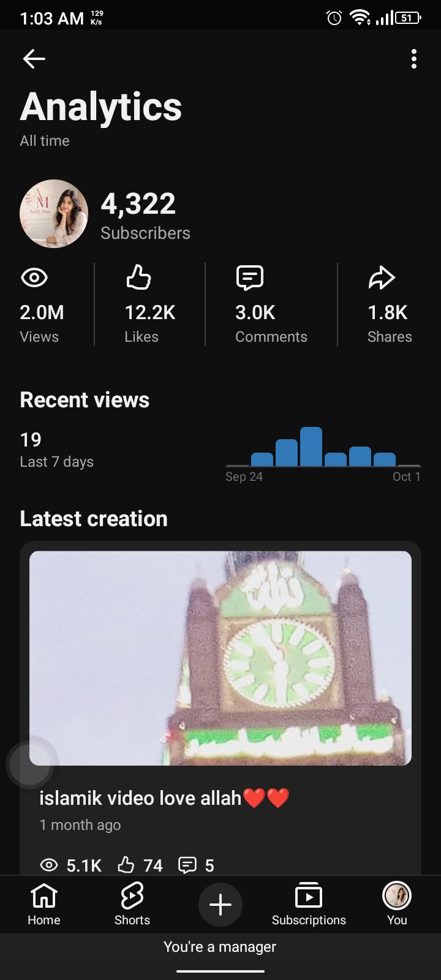Open the Subscriptions tab
The image size is (441, 980).
[309, 904]
